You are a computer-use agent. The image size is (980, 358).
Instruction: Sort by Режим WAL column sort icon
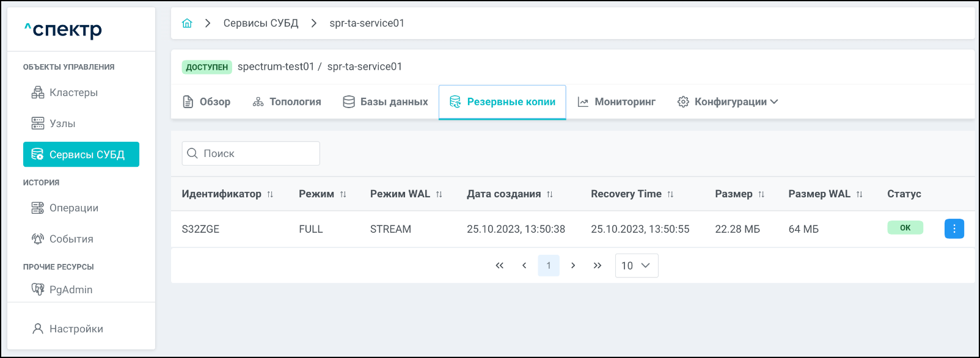[439, 194]
